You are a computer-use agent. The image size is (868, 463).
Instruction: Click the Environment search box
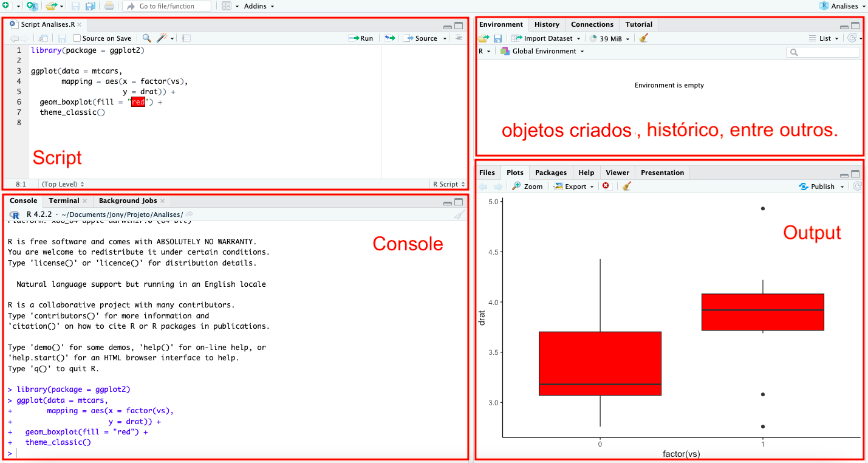(x=823, y=53)
